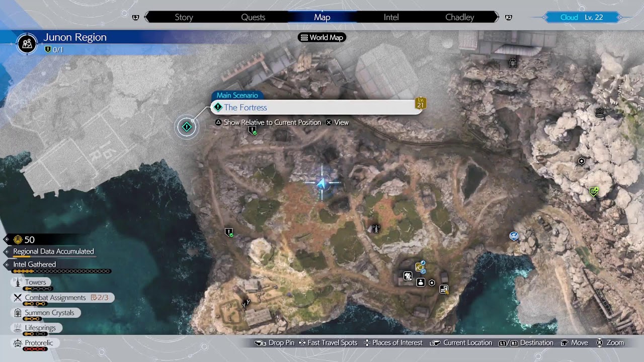Click Cloud's blue position cursor on the map
The height and width of the screenshot is (362, 644).
click(322, 184)
